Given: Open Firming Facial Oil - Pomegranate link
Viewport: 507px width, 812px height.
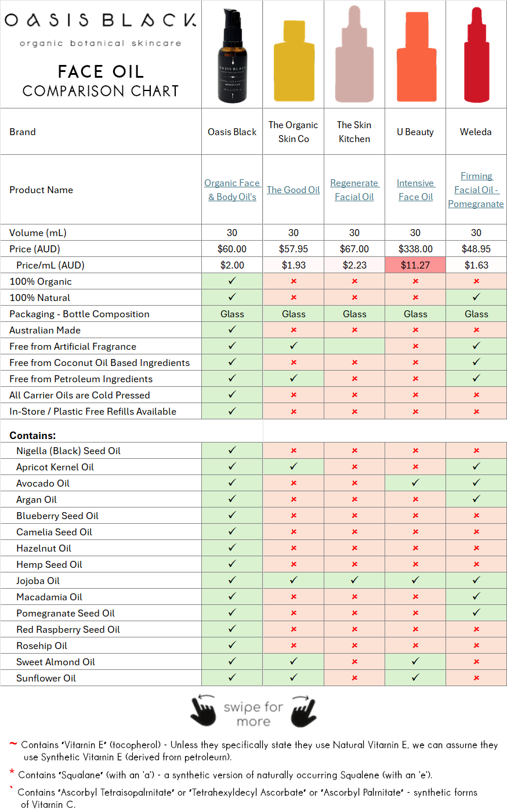Looking at the screenshot, I should click(x=476, y=190).
